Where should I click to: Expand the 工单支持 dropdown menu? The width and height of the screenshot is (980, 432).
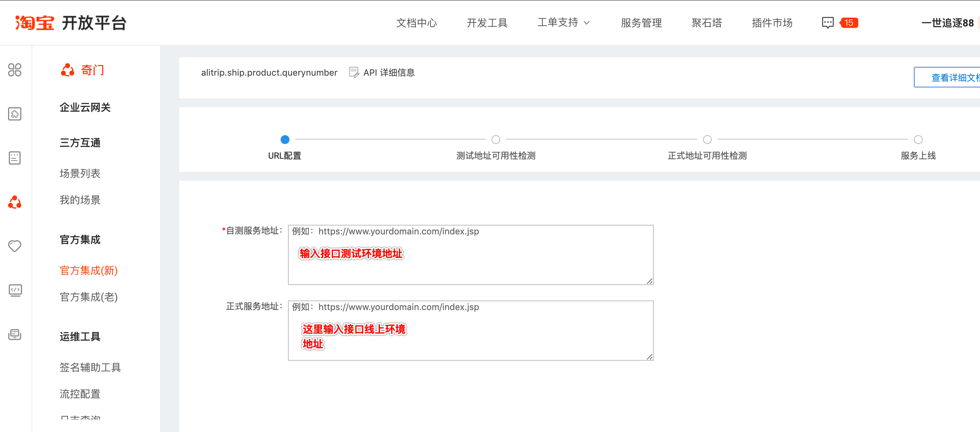563,23
